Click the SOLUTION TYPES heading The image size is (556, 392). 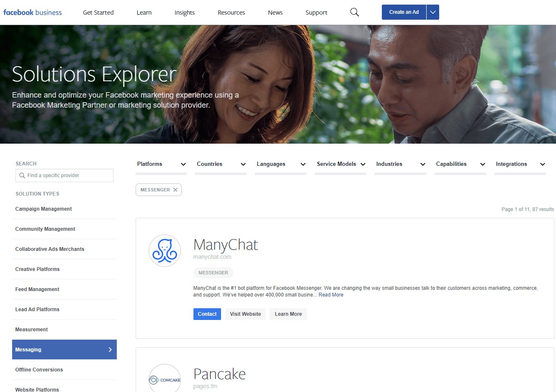click(x=37, y=194)
